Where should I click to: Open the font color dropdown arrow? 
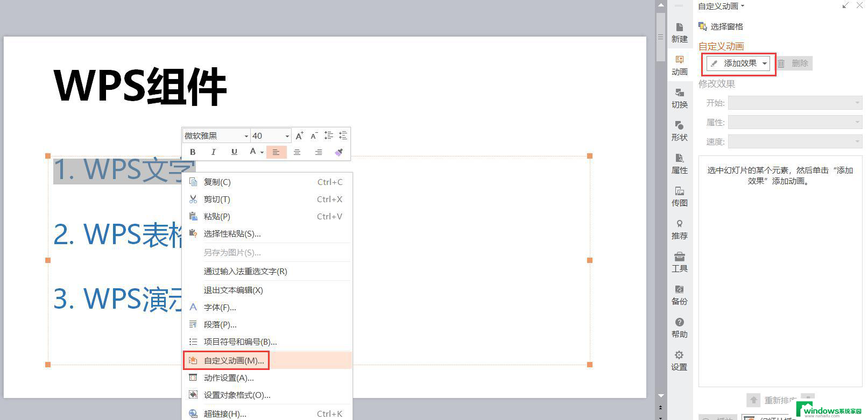(262, 152)
